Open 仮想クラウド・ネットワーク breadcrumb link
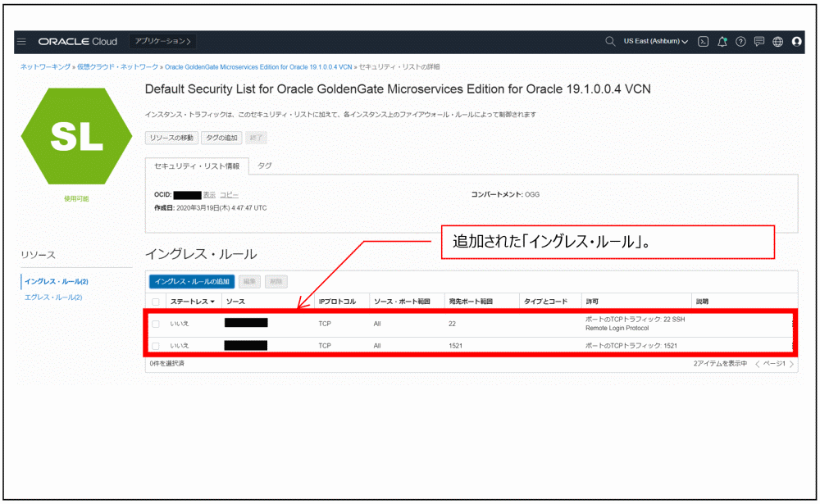 tap(117, 67)
